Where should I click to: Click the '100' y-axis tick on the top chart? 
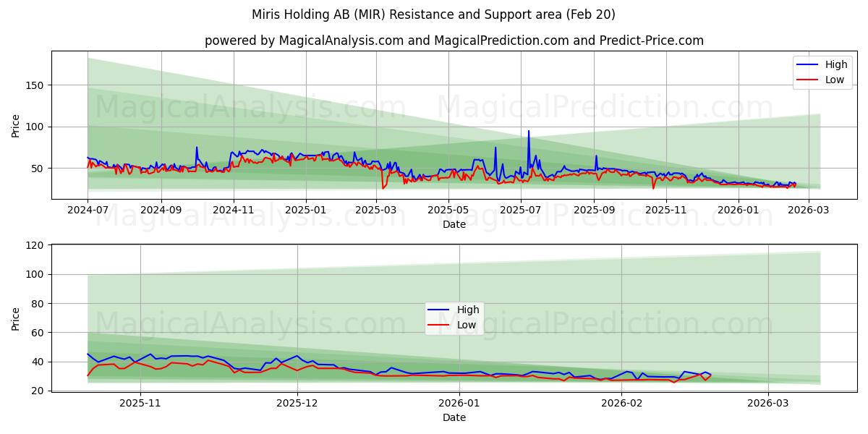(36, 127)
